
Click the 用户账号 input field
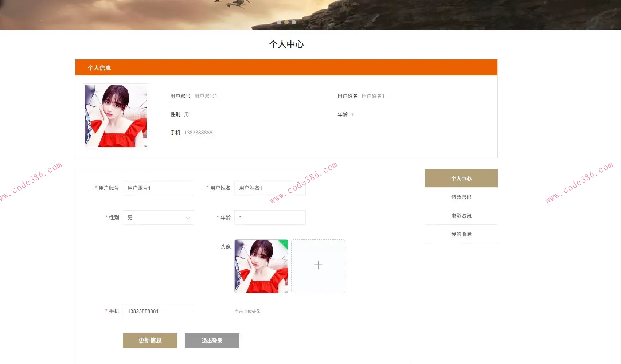point(158,188)
